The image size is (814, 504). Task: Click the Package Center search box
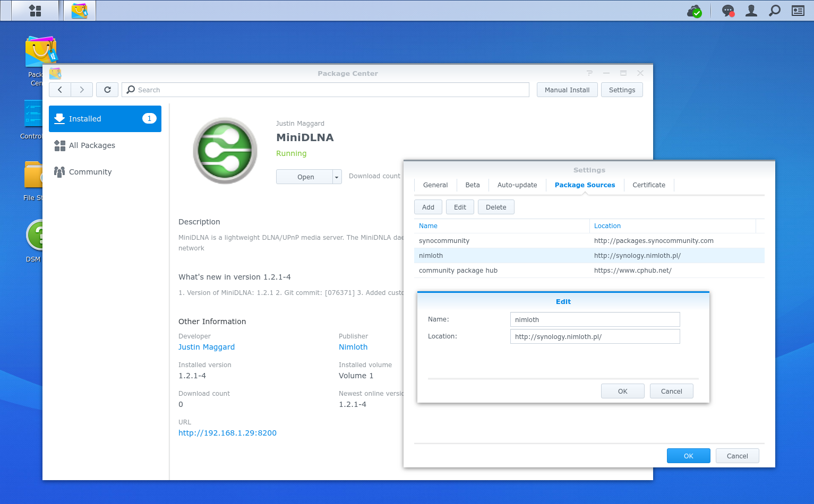click(325, 90)
